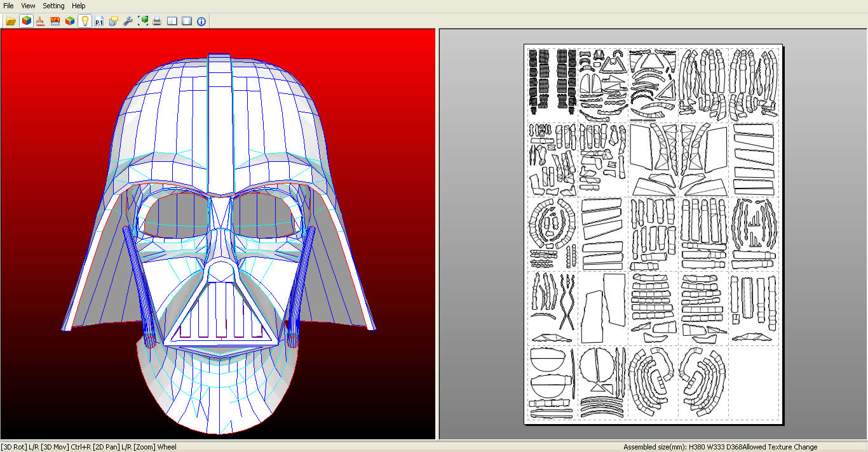
Task: Click the '[Zoom] Wheel' status bar hint
Action: (x=155, y=447)
